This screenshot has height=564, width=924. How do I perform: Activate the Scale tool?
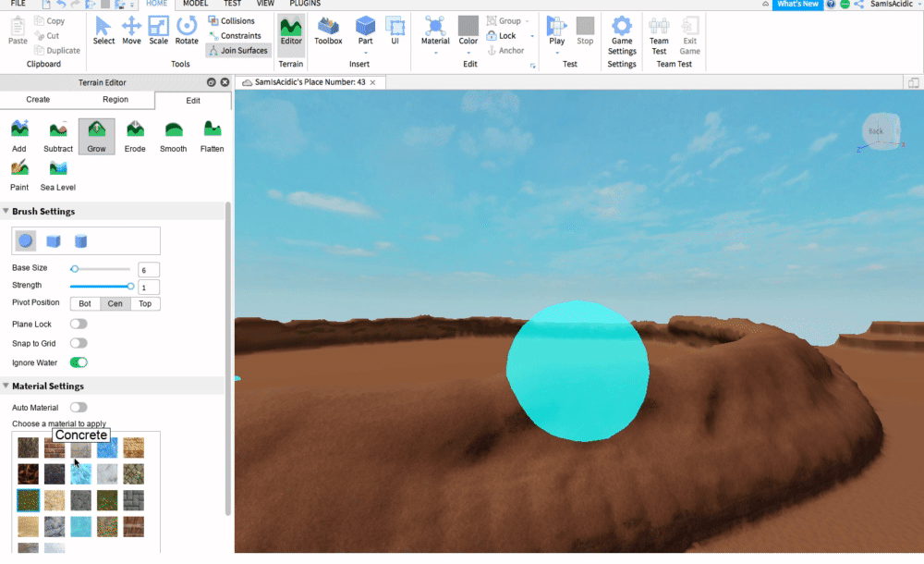159,31
